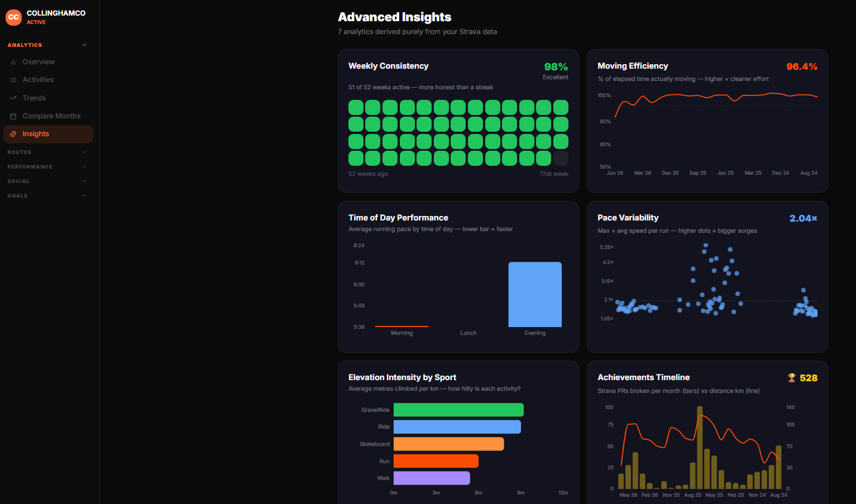Select the green GravelRide elevation bar

click(x=458, y=410)
